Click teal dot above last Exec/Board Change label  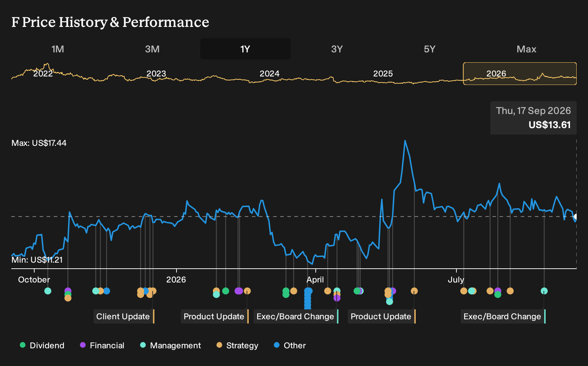pyautogui.click(x=544, y=291)
